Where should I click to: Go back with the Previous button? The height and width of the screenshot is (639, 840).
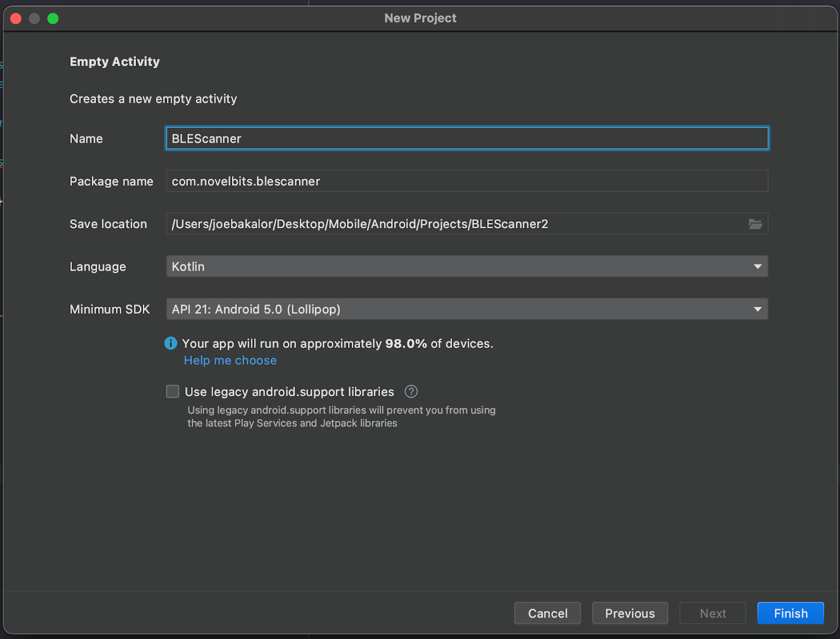point(629,613)
